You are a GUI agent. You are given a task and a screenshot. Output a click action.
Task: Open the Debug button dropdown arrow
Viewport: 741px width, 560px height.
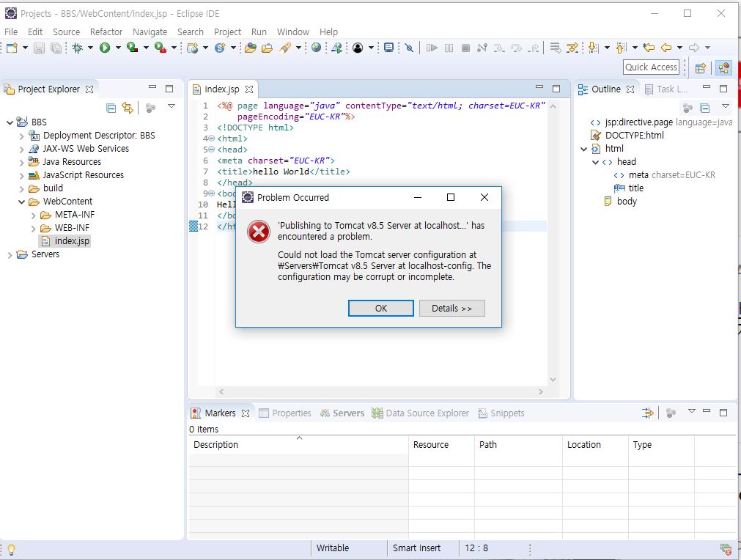(x=90, y=48)
